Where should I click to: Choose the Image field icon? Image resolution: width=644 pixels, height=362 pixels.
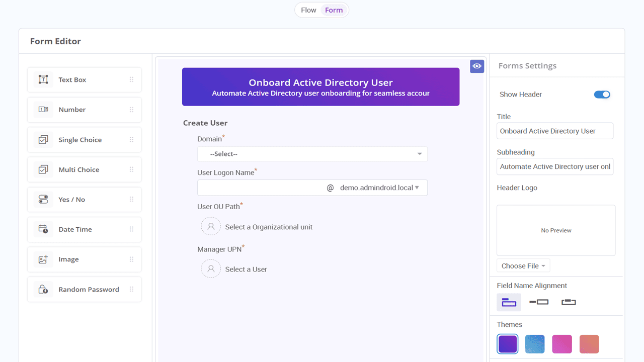pyautogui.click(x=43, y=259)
